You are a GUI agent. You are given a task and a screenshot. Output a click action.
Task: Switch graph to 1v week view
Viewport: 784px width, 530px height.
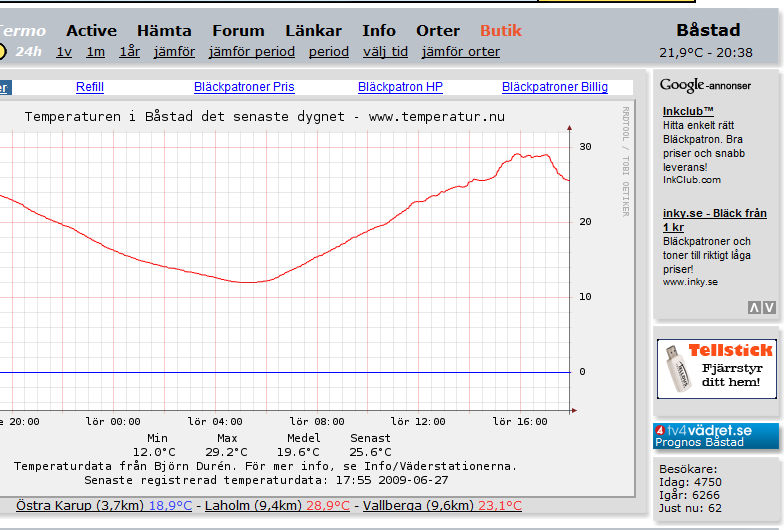click(x=64, y=52)
